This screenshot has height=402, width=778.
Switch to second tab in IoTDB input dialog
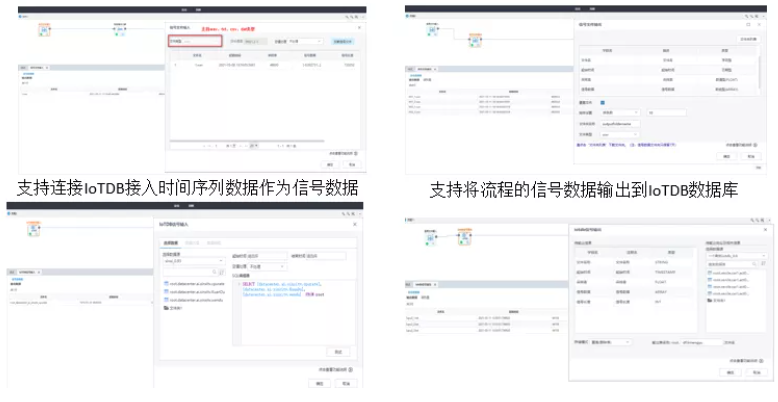point(192,243)
